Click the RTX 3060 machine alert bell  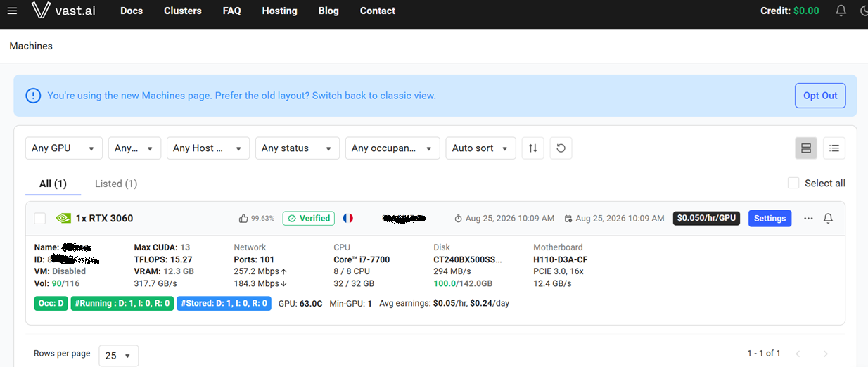click(x=828, y=219)
